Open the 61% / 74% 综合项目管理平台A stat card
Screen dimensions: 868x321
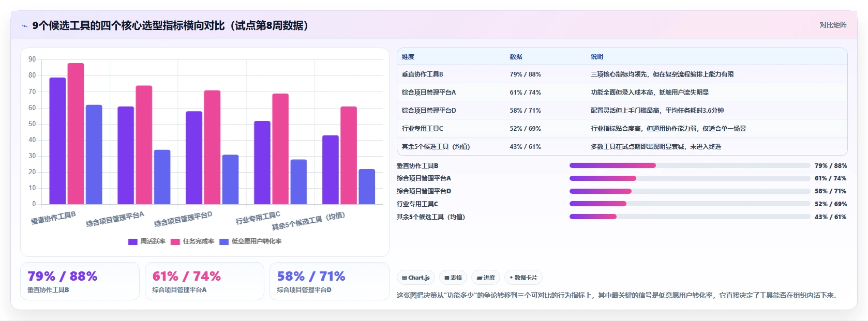(204, 281)
